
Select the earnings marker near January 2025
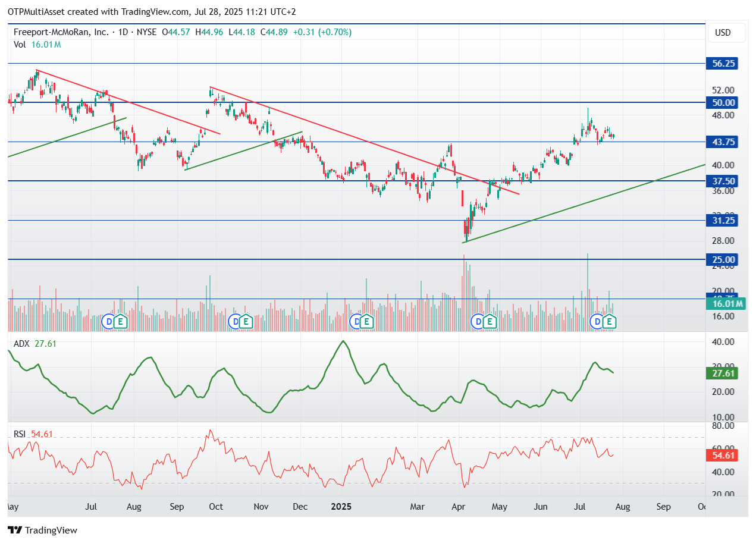click(367, 322)
